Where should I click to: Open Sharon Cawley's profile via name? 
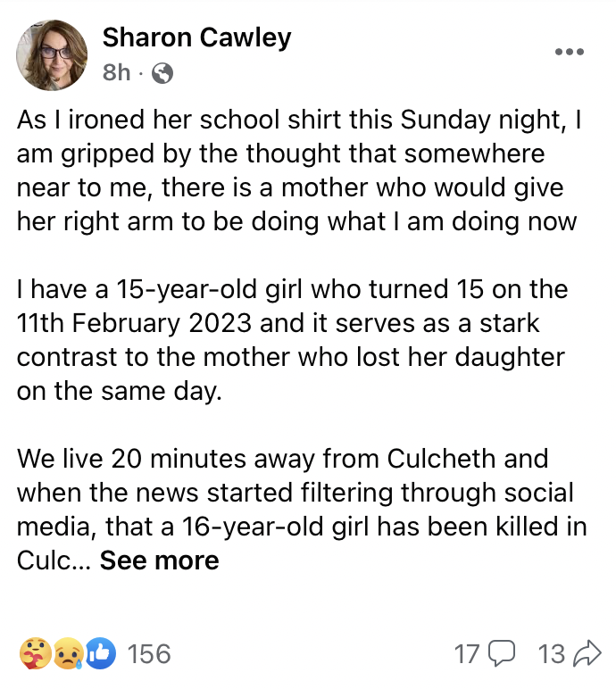(x=196, y=37)
